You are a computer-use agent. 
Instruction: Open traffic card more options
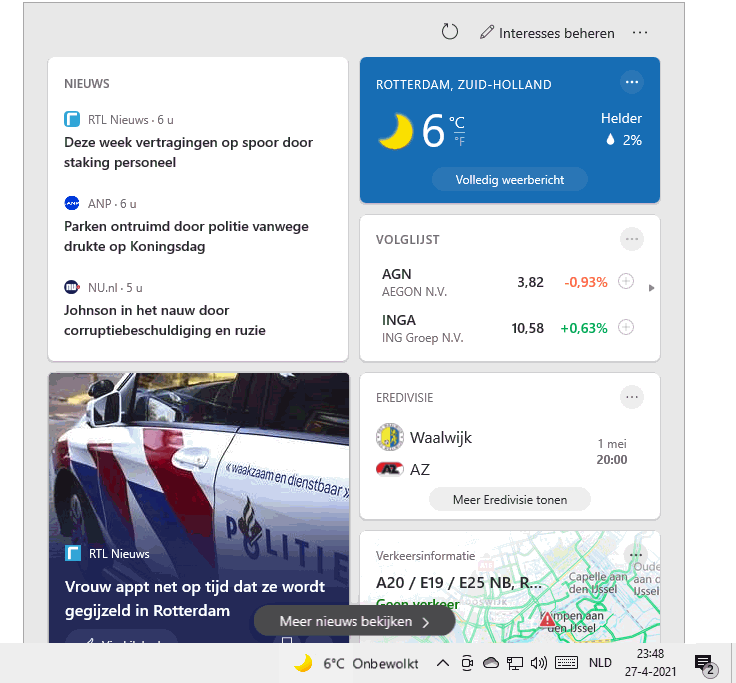(636, 555)
